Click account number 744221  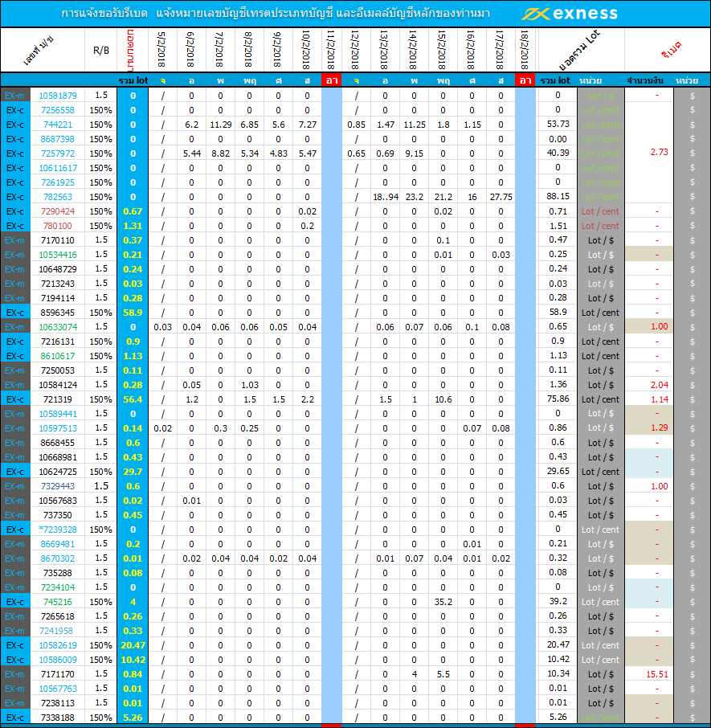click(x=58, y=125)
